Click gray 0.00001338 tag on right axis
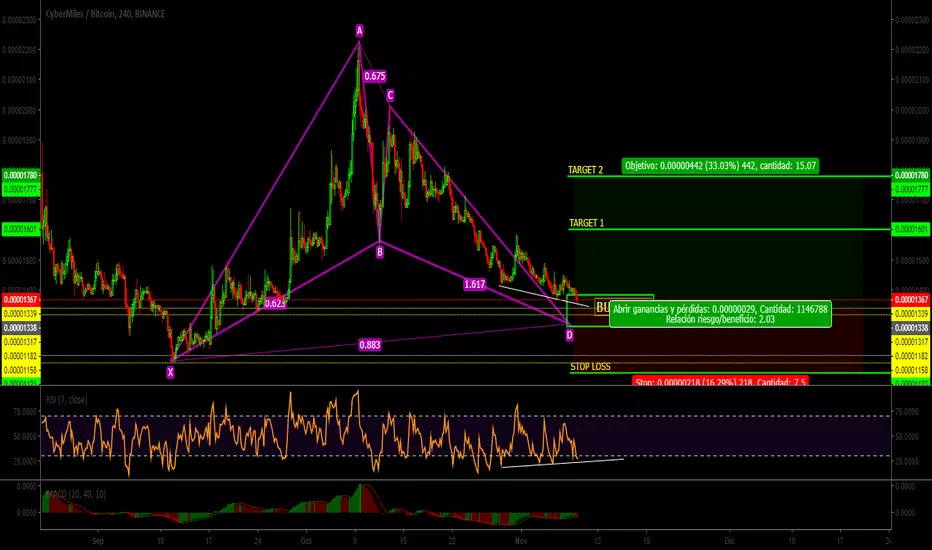The image size is (932, 550). 911,328
